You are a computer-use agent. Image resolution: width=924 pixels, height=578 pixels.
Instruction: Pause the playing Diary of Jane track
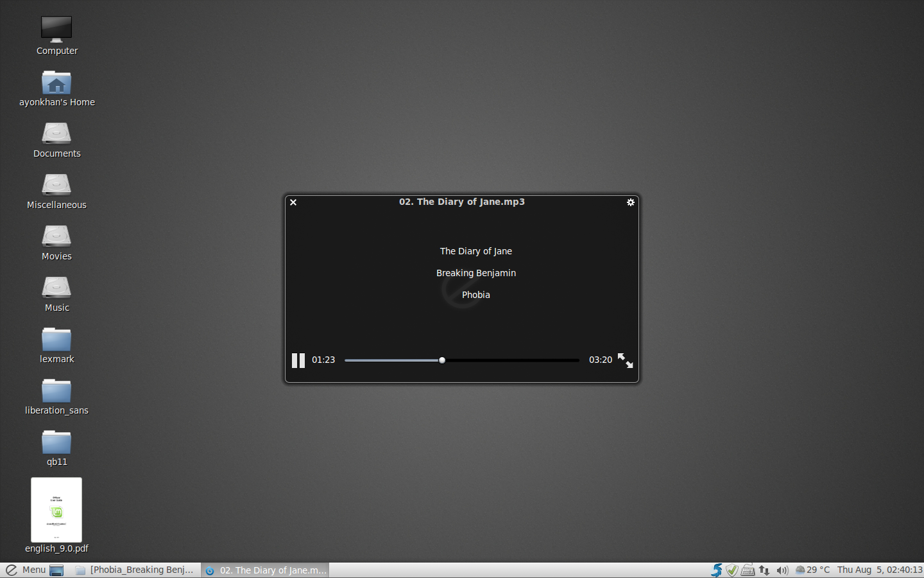coord(298,360)
